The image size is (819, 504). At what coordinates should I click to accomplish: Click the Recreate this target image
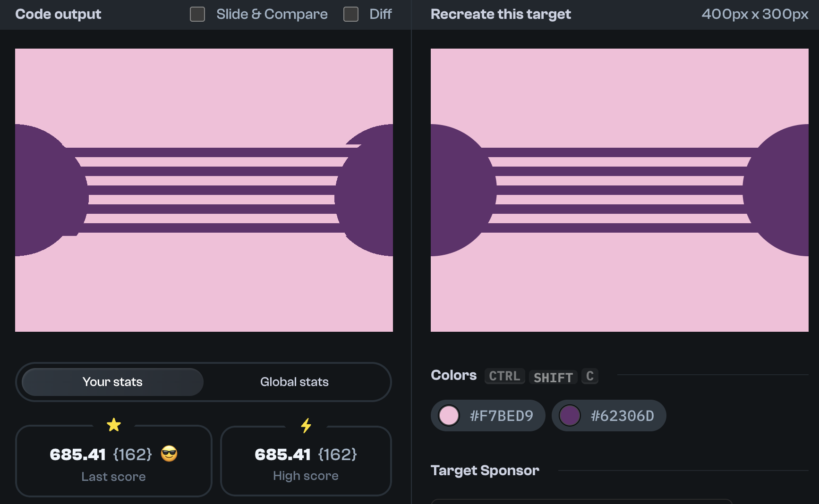coord(620,190)
